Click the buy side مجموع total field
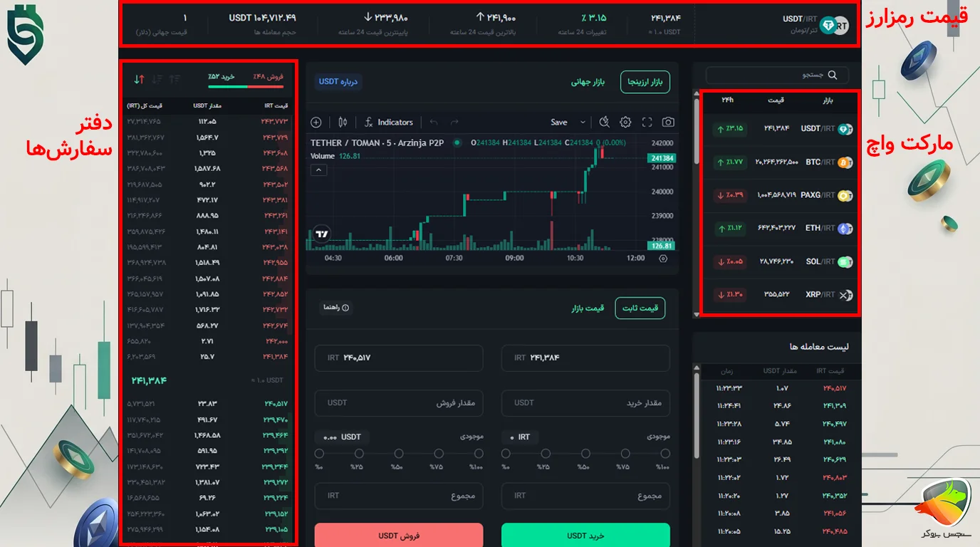Viewport: 980px width, 547px height. [585, 496]
